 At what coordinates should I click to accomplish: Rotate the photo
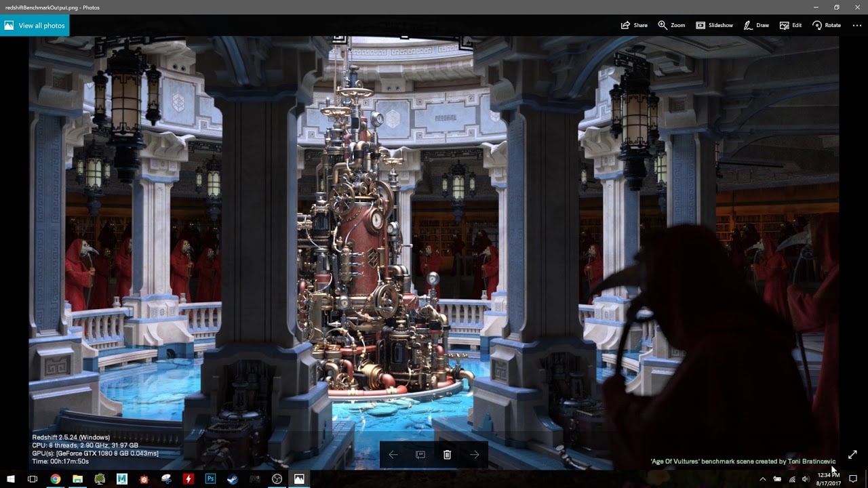(827, 25)
